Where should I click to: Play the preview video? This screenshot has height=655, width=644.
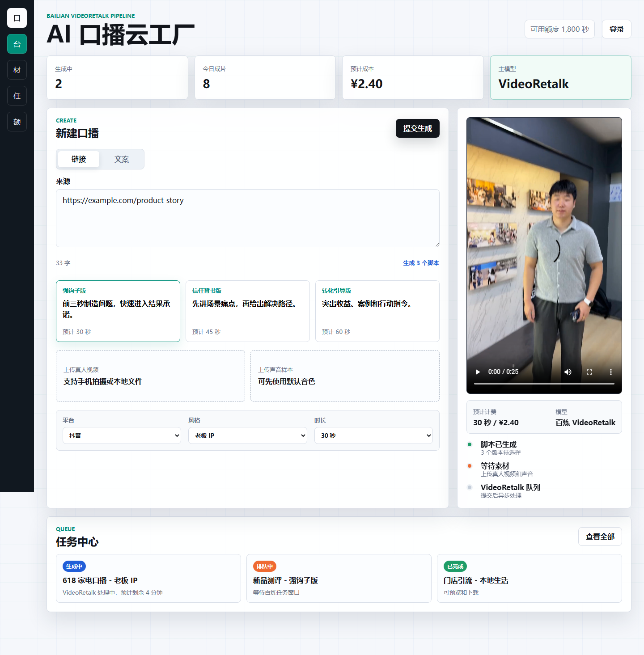pos(478,372)
